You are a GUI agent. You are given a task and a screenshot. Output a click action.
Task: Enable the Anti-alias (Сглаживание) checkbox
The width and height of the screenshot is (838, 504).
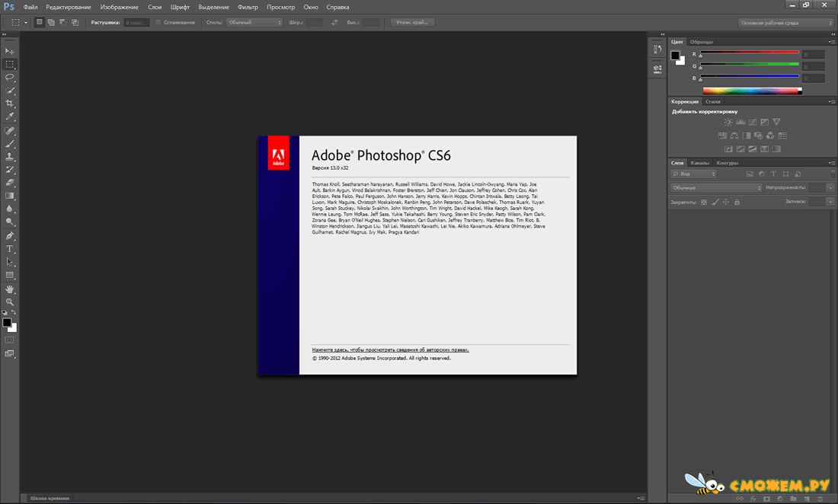click(x=158, y=22)
